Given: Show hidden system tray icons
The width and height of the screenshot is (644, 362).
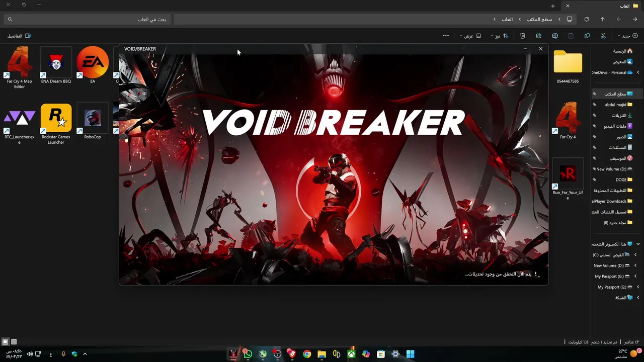Looking at the screenshot, I should coord(85,354).
